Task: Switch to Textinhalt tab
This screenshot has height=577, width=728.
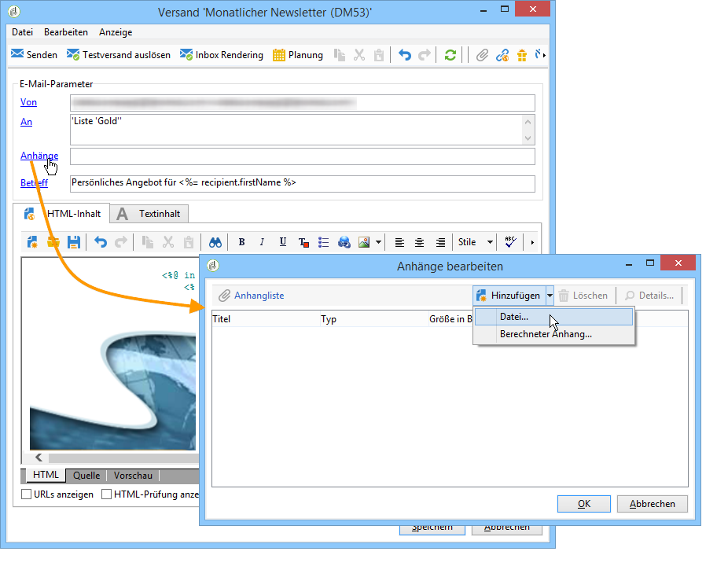Action: coord(149,214)
